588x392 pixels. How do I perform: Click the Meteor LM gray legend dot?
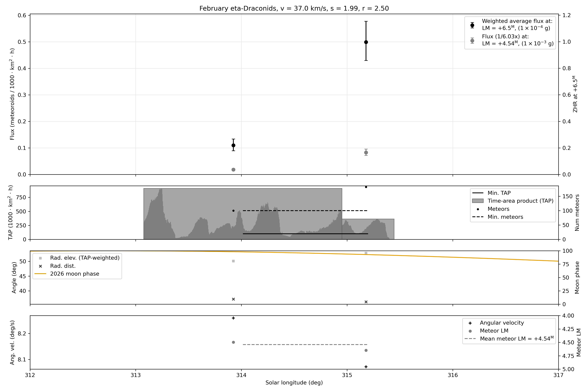[x=470, y=331]
